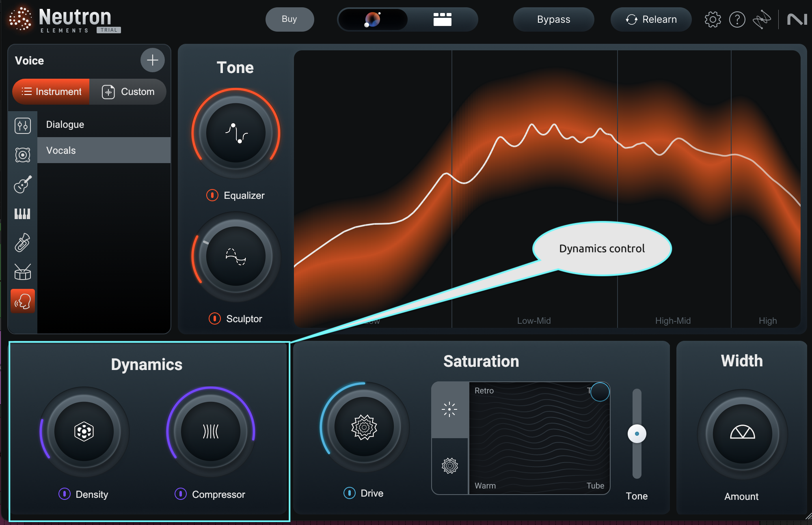812x525 pixels.
Task: Select the upper sparkle saturation mode icon
Action: tap(449, 409)
